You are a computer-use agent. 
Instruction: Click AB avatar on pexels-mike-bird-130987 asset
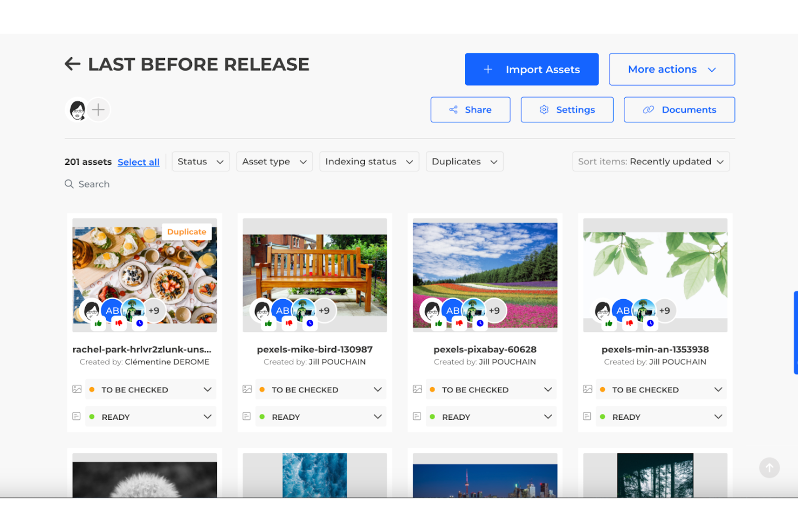(283, 310)
